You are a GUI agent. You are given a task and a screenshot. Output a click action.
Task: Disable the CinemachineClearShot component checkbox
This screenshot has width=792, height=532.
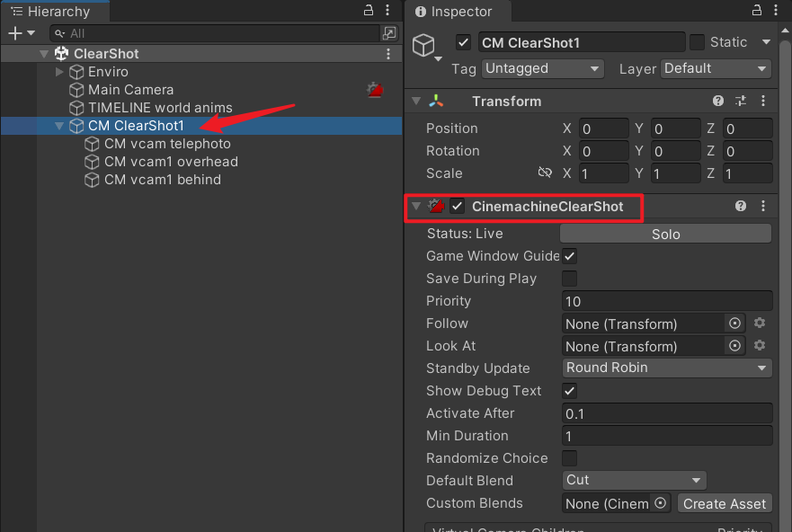click(x=457, y=206)
